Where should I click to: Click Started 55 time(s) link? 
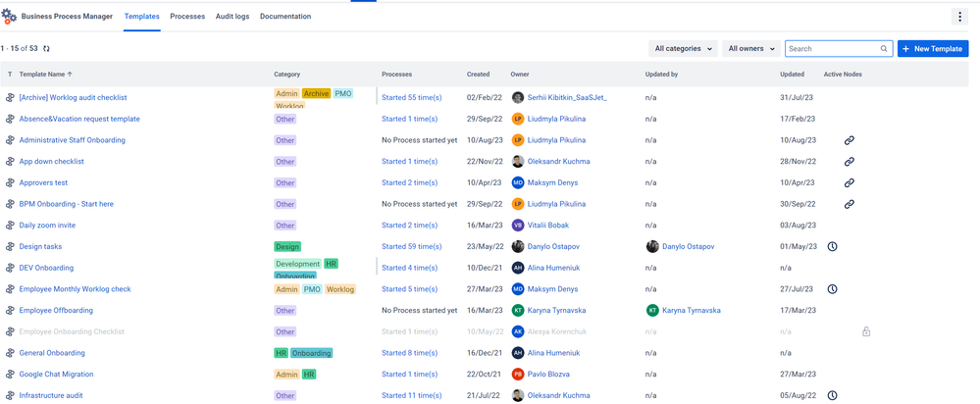[412, 97]
